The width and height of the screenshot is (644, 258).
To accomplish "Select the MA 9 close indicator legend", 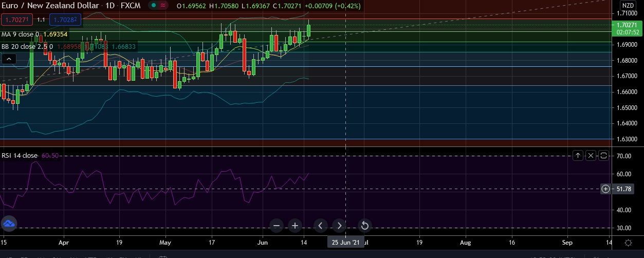I will 19,34.
